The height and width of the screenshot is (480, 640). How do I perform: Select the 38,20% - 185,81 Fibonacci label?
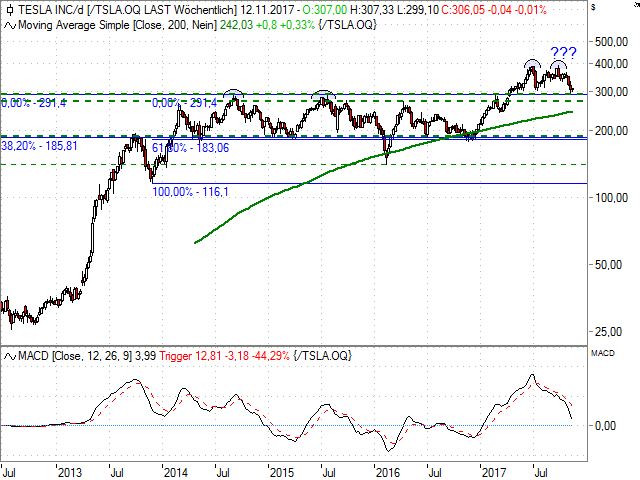pyautogui.click(x=39, y=146)
